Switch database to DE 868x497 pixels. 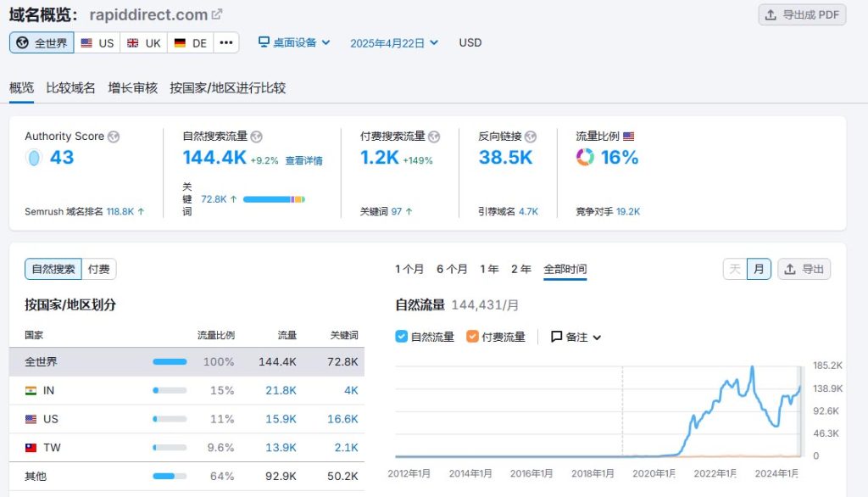pyautogui.click(x=190, y=42)
